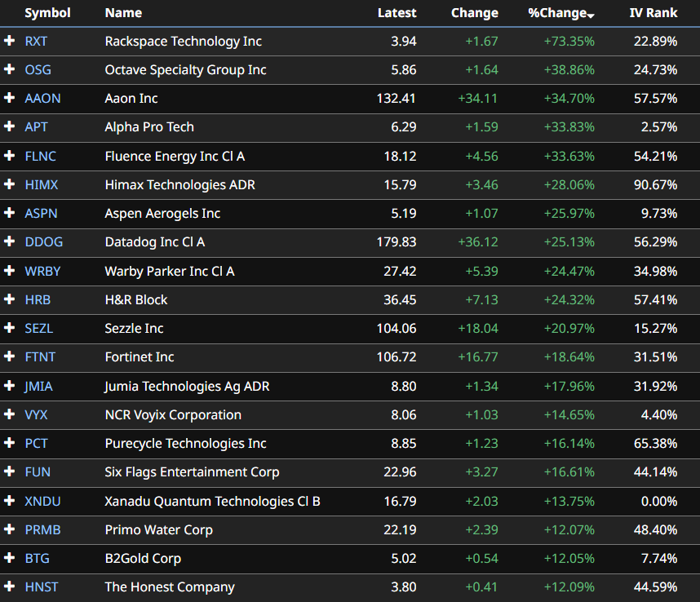Select Rackspace Technology Inc name
700x602 pixels.
click(x=184, y=42)
